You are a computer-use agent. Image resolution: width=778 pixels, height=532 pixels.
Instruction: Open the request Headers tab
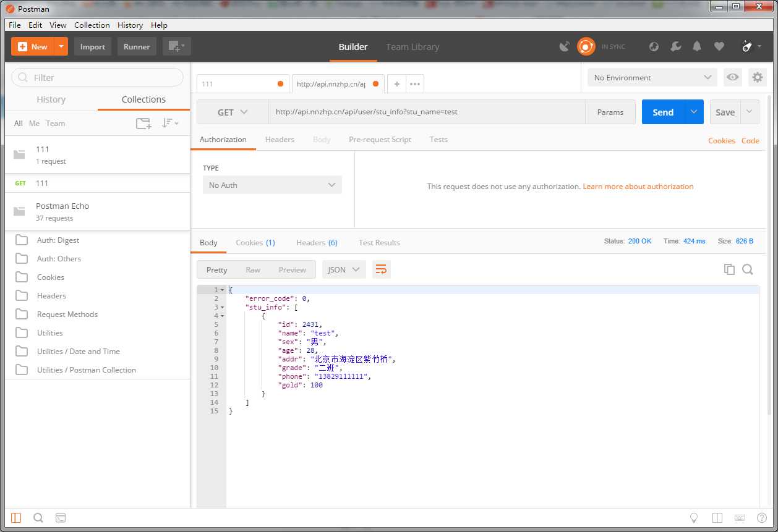(280, 139)
